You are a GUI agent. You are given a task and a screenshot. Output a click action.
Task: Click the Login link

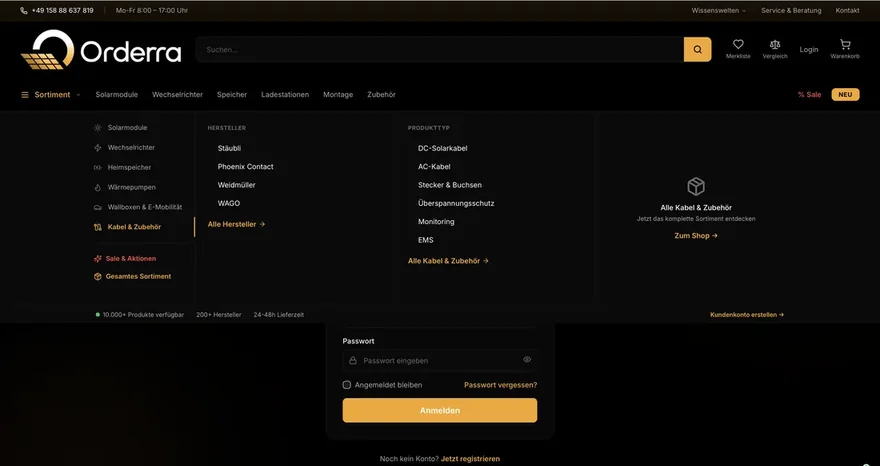809,49
